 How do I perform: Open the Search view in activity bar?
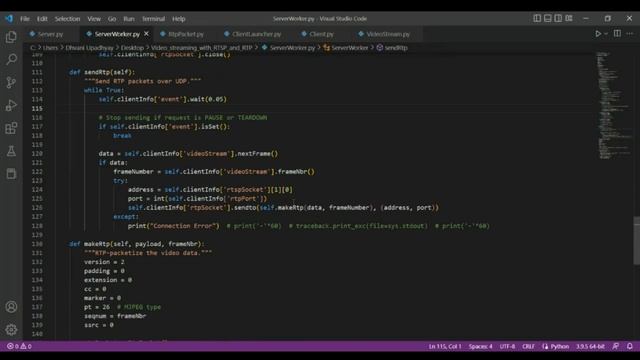(11, 60)
